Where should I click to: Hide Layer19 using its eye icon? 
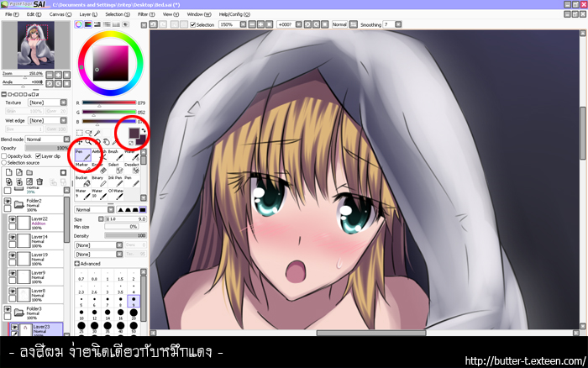coord(13,255)
